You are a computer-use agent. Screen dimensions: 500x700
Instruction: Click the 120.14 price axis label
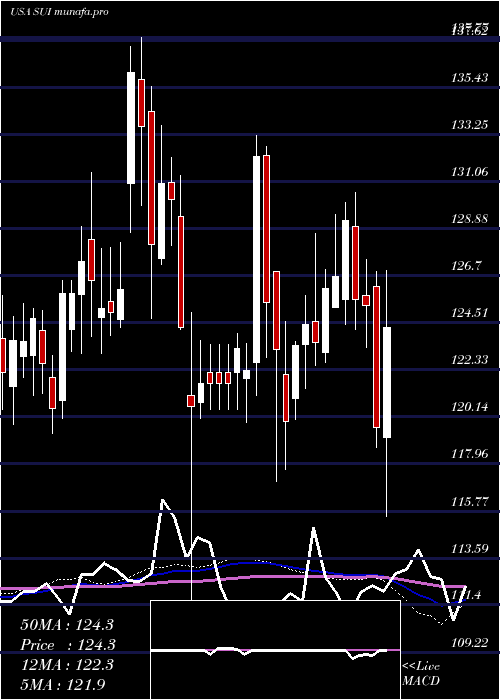[x=469, y=407]
